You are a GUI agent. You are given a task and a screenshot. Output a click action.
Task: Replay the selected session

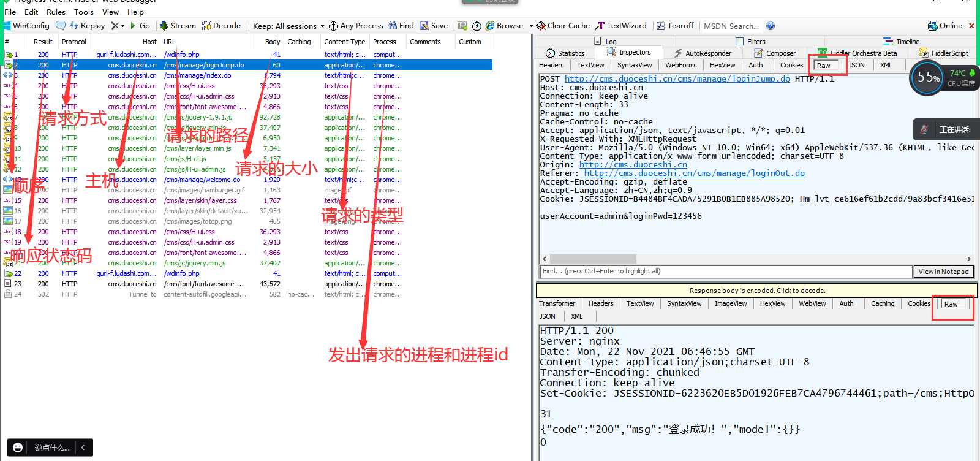pos(88,26)
